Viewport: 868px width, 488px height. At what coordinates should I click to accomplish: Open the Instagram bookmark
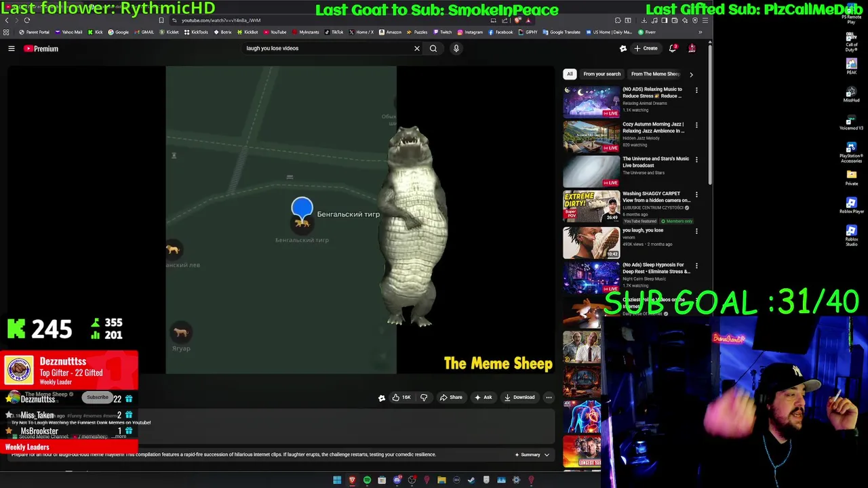point(470,32)
